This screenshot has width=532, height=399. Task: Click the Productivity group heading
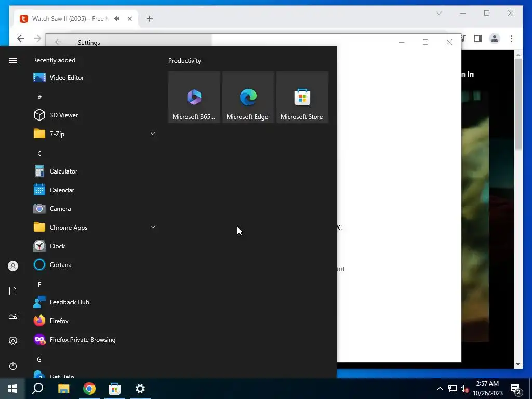coord(184,61)
